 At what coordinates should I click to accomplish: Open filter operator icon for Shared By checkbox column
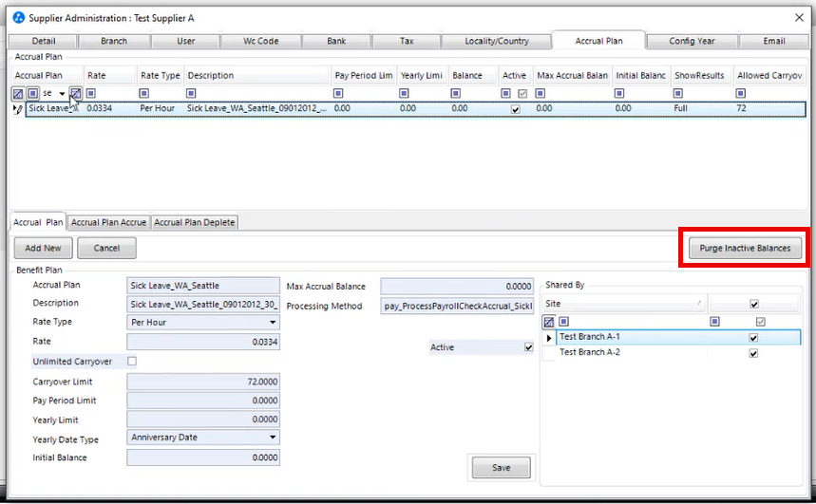tap(715, 322)
